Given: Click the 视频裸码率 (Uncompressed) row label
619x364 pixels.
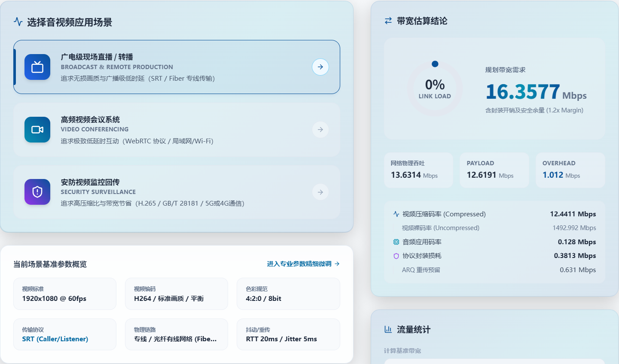Looking at the screenshot, I should pyautogui.click(x=441, y=228).
